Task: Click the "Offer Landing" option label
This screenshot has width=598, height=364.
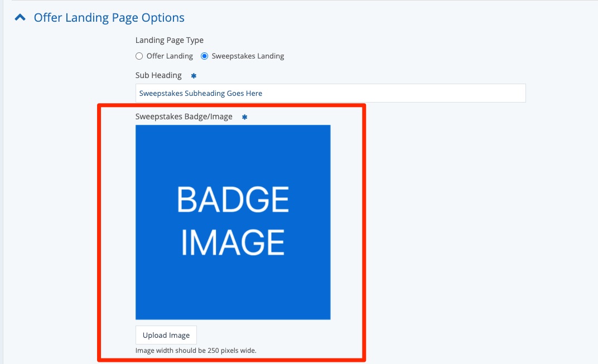Action: point(170,56)
